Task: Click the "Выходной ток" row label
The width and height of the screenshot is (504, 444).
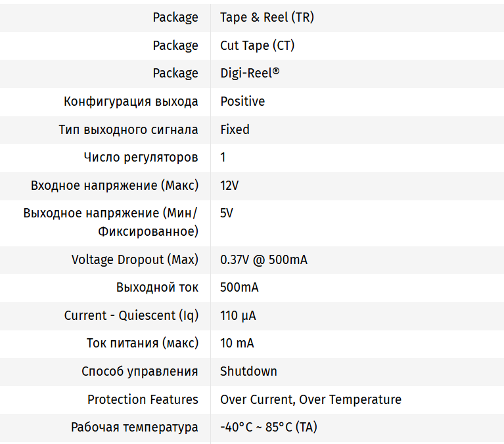Action: click(x=157, y=288)
